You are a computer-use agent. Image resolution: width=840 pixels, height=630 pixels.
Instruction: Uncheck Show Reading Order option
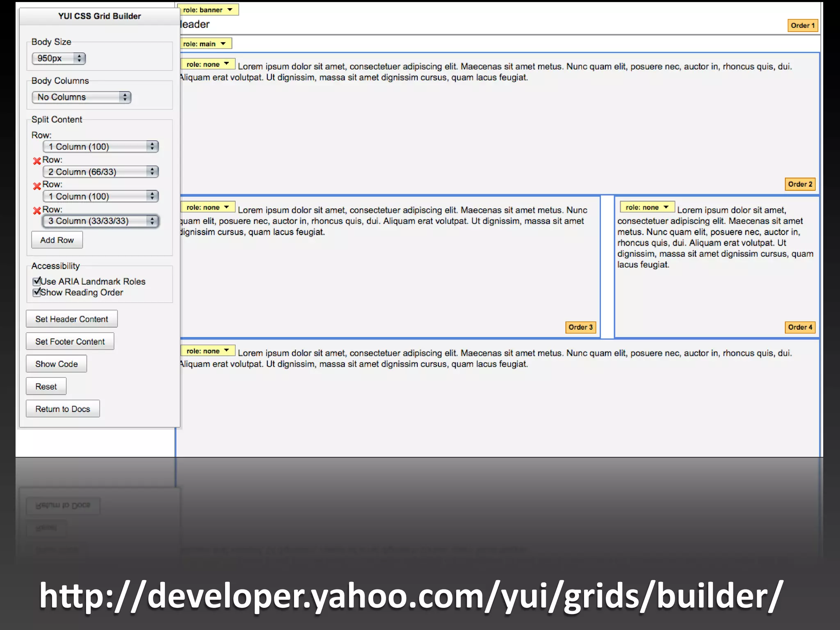[x=37, y=292]
